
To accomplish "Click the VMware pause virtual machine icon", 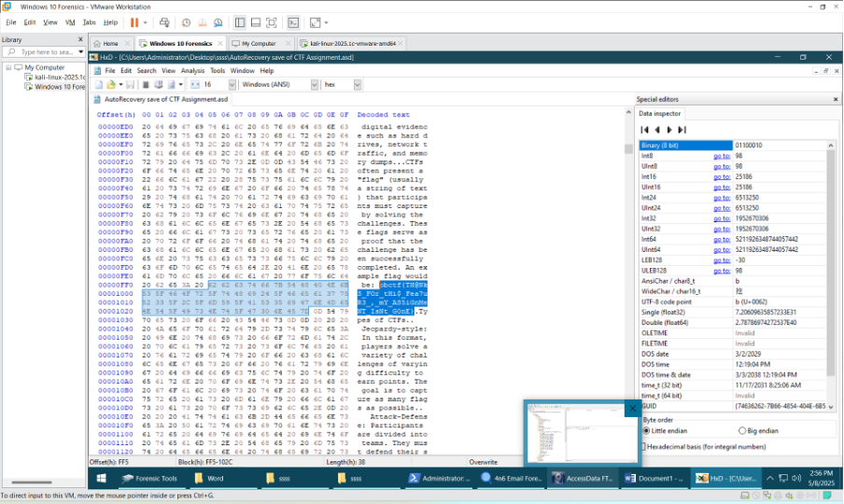I will pos(134,22).
